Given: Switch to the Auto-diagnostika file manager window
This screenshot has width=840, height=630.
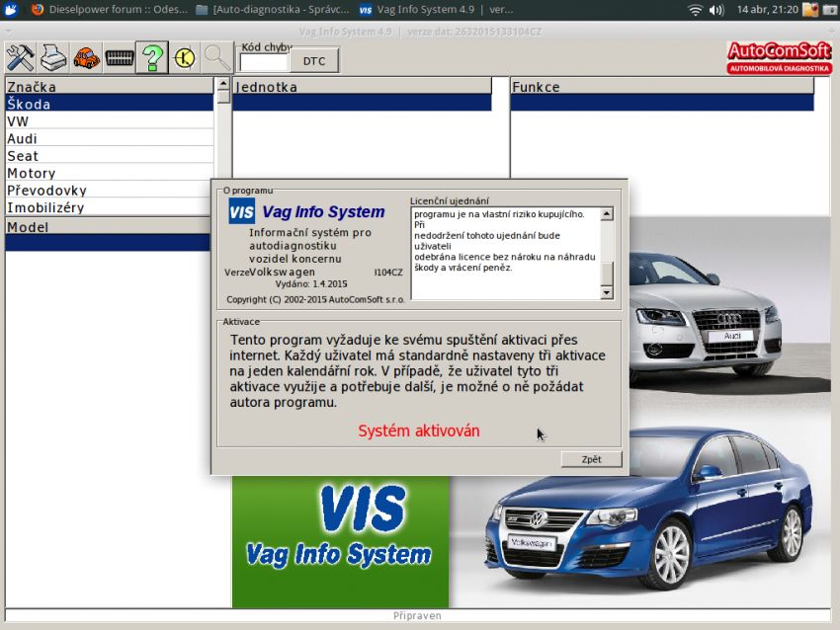Looking at the screenshot, I should click(273, 9).
